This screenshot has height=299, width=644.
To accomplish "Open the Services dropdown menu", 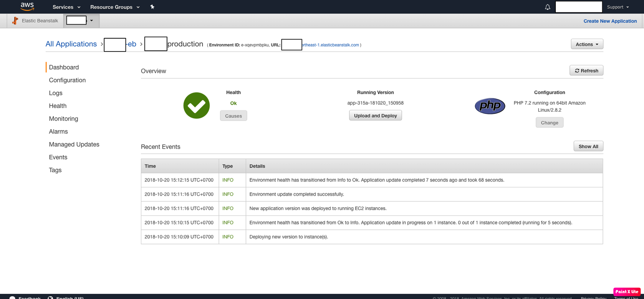I will pyautogui.click(x=66, y=7).
